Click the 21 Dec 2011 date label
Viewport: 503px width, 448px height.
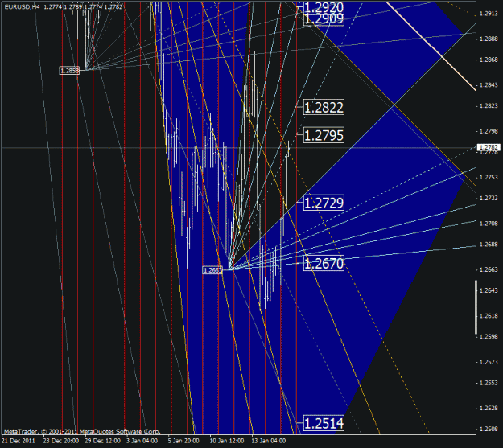pyautogui.click(x=19, y=441)
